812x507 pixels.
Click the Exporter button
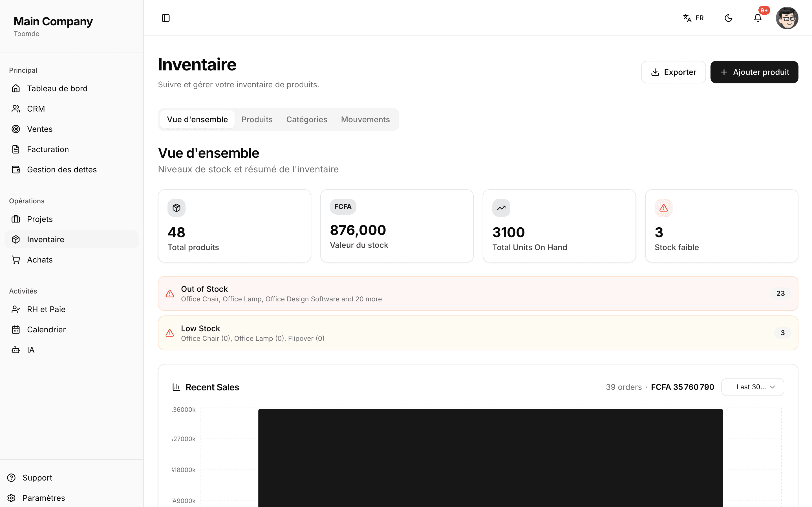pyautogui.click(x=673, y=72)
